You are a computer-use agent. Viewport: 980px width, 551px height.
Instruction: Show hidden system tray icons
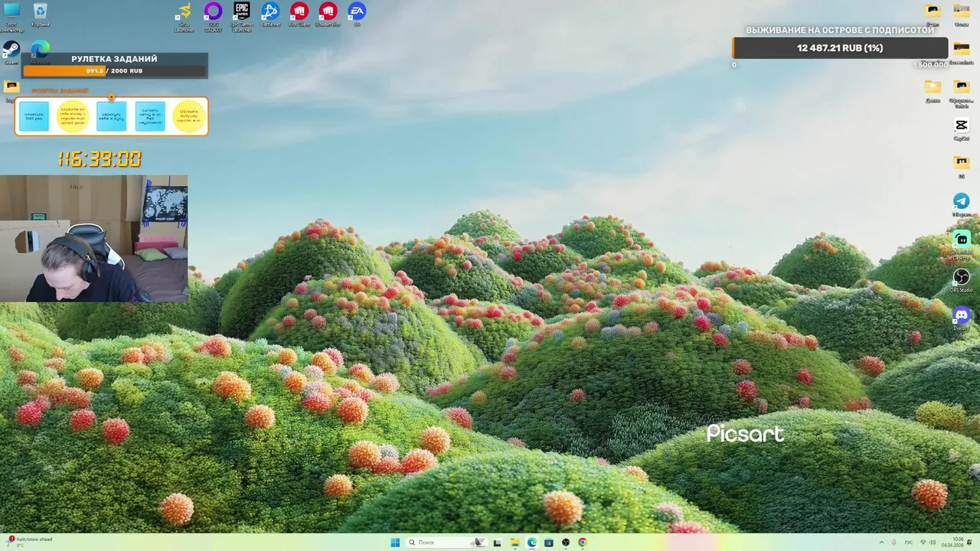coord(881,543)
